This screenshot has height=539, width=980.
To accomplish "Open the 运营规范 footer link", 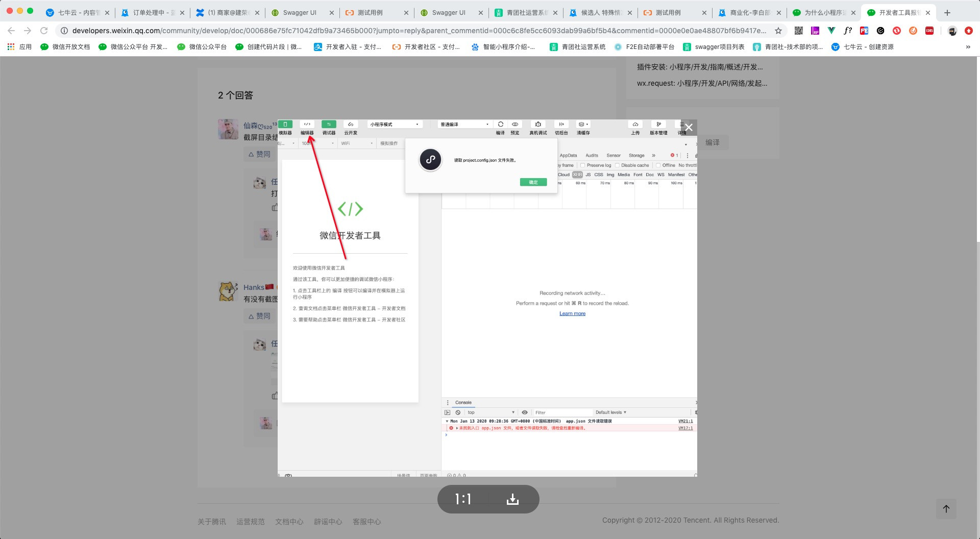I will tap(251, 522).
